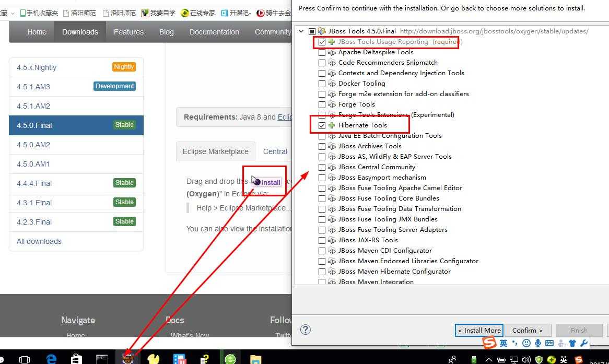Open the Command Prompt taskbar icon
Image resolution: width=609 pixels, height=364 pixels.
click(x=102, y=359)
